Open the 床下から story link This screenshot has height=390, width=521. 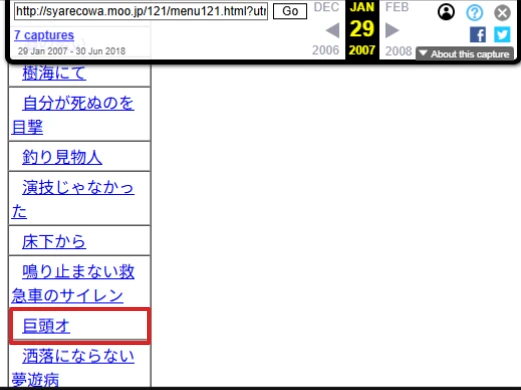pyautogui.click(x=54, y=242)
